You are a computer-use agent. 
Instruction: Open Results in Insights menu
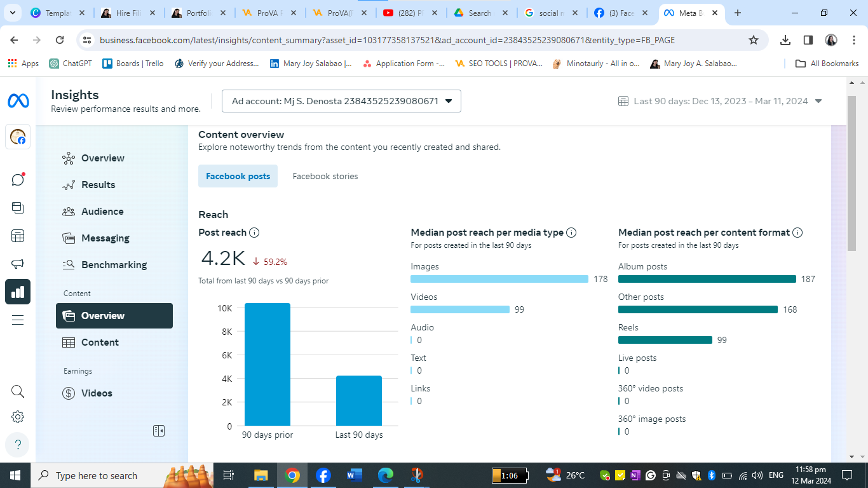click(114, 185)
